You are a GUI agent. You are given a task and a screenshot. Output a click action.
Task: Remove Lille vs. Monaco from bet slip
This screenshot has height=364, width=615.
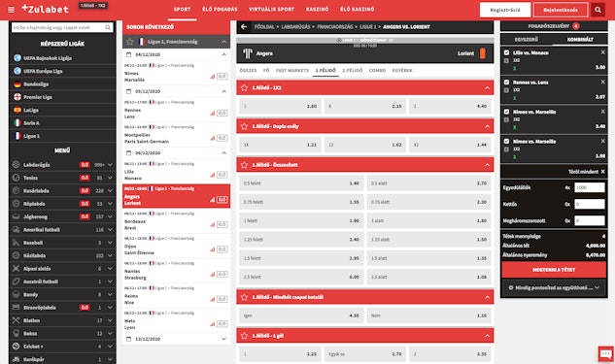click(x=602, y=52)
